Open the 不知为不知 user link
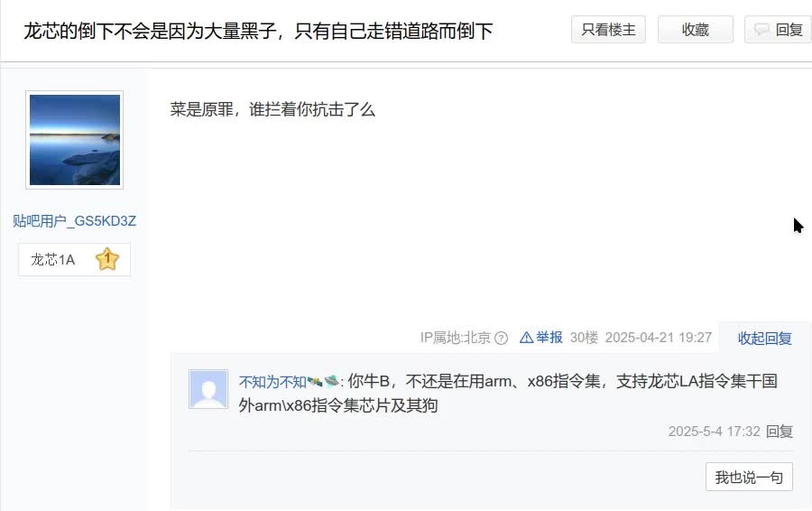 [272, 382]
